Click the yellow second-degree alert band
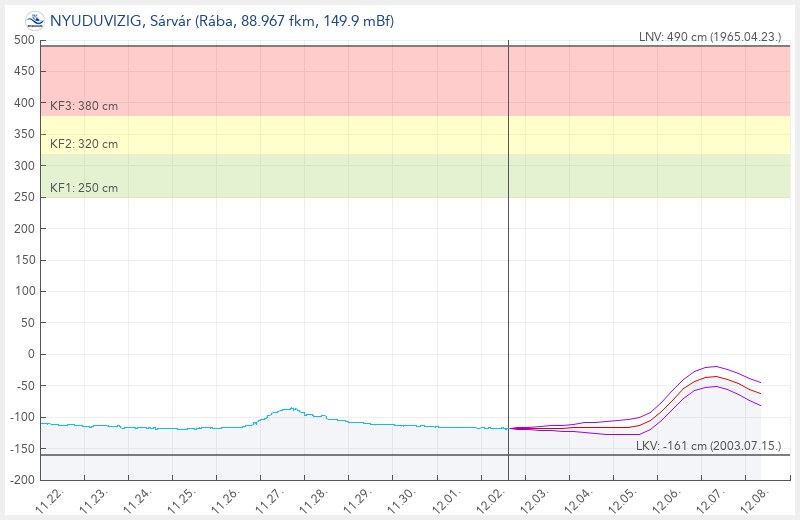The width and height of the screenshot is (800, 520). click(300, 135)
